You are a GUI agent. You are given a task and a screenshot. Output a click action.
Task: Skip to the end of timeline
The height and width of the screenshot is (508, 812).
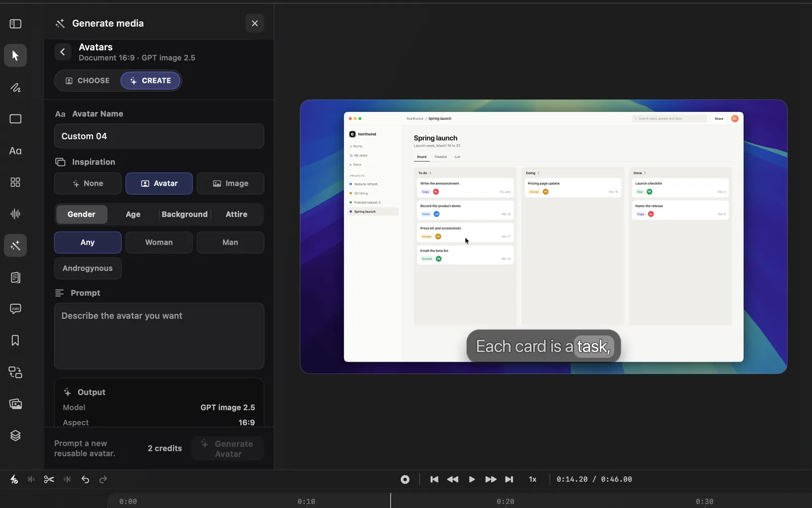(x=509, y=479)
